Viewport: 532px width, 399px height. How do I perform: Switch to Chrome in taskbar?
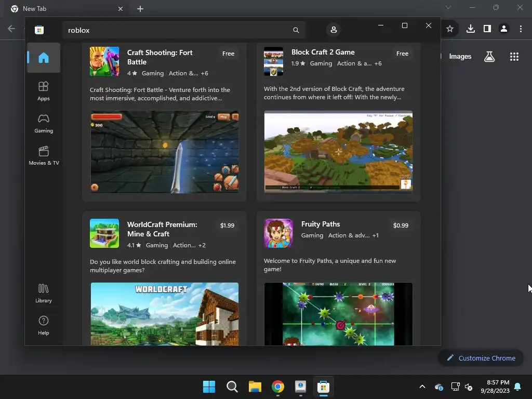pos(278,387)
